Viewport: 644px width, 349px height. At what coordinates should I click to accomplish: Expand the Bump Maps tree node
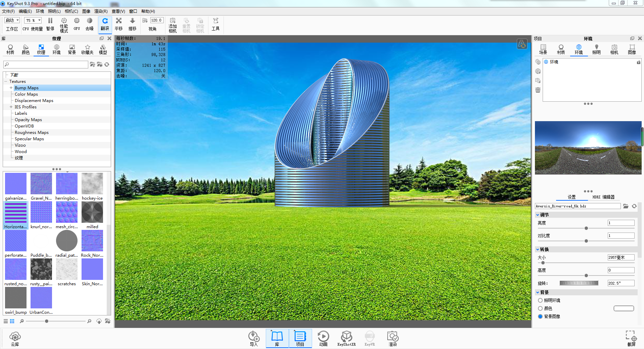coord(11,88)
